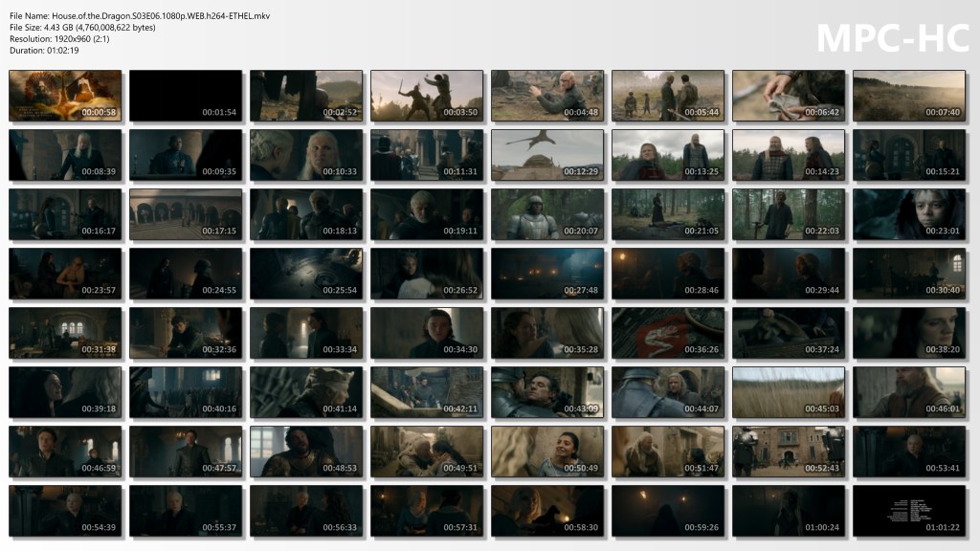The image size is (980, 551).
Task: Click the end credits thumbnail at 01:01:22
Action: point(909,511)
